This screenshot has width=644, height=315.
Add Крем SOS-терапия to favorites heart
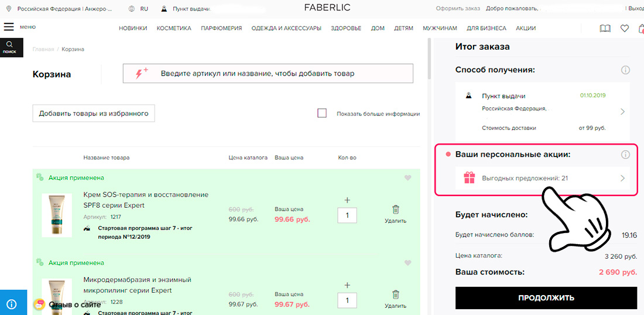click(407, 178)
